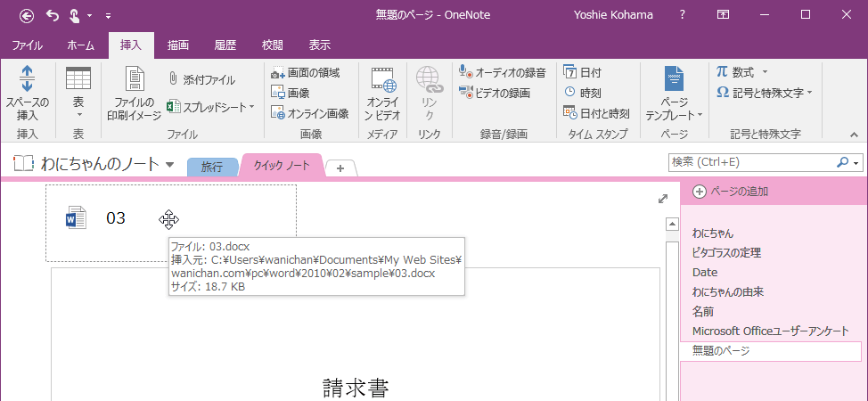Click ページの追加 button

(x=731, y=192)
